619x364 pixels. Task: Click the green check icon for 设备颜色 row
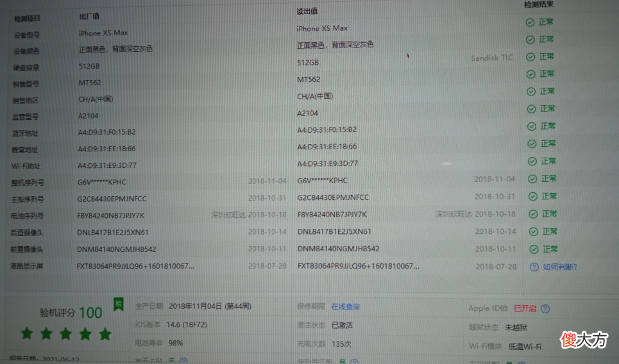tap(530, 40)
